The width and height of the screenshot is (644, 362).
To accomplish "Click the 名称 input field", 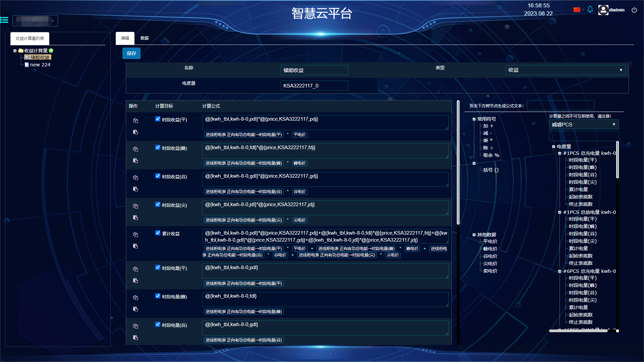I will pos(314,70).
